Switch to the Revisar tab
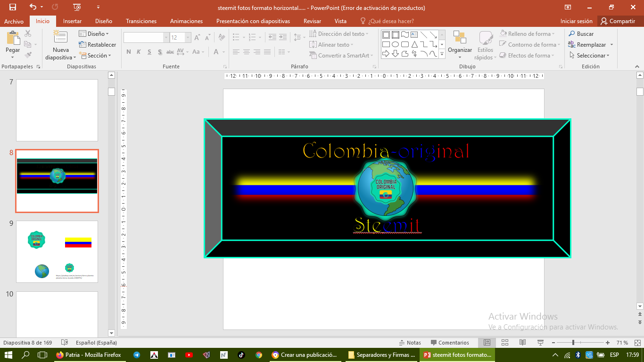This screenshot has width=644, height=362. point(312,21)
